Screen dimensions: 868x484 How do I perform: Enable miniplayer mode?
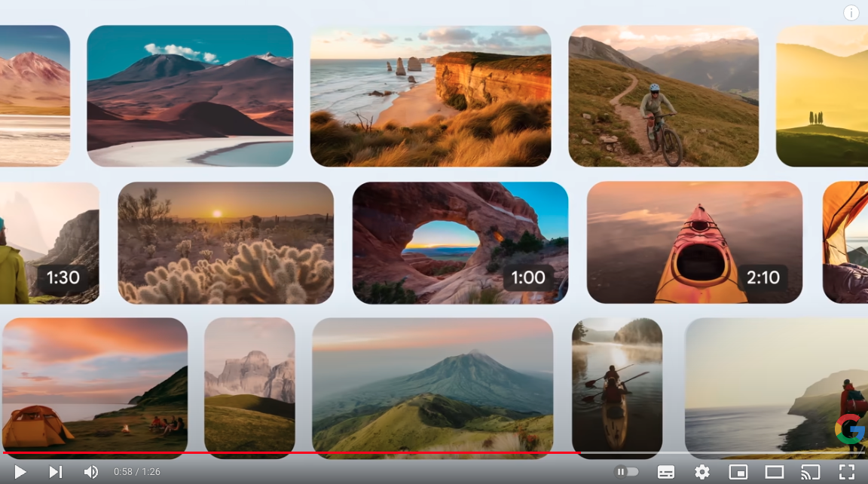coord(738,472)
